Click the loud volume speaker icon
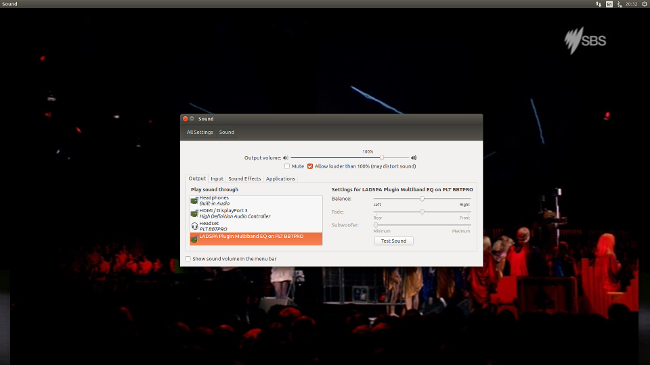The width and height of the screenshot is (650, 365). [x=413, y=158]
